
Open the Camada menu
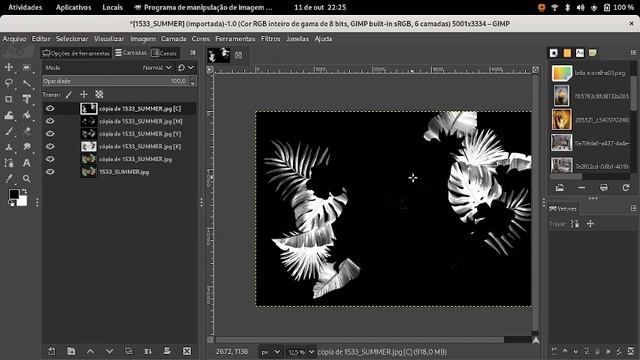[x=173, y=39]
